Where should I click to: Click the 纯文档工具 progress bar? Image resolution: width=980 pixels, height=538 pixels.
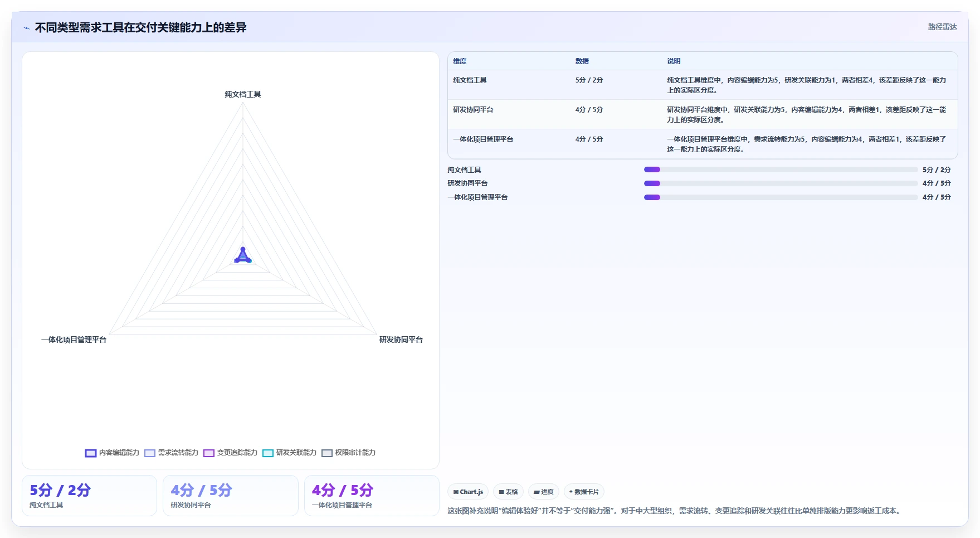781,169
